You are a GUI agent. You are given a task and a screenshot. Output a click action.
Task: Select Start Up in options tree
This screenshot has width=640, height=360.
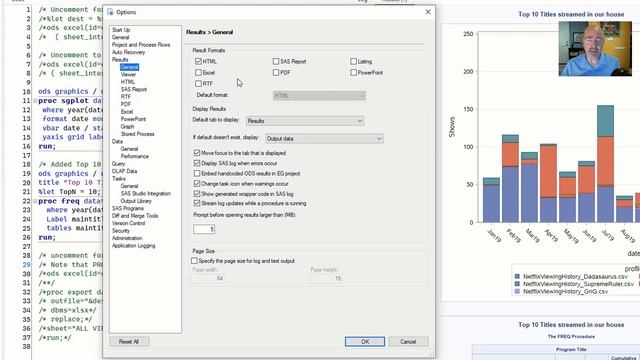[x=121, y=30]
